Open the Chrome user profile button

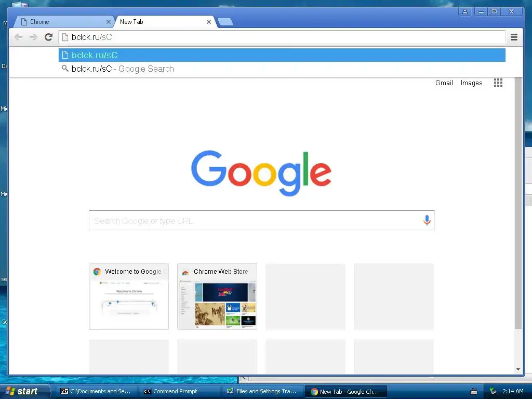pyautogui.click(x=465, y=11)
